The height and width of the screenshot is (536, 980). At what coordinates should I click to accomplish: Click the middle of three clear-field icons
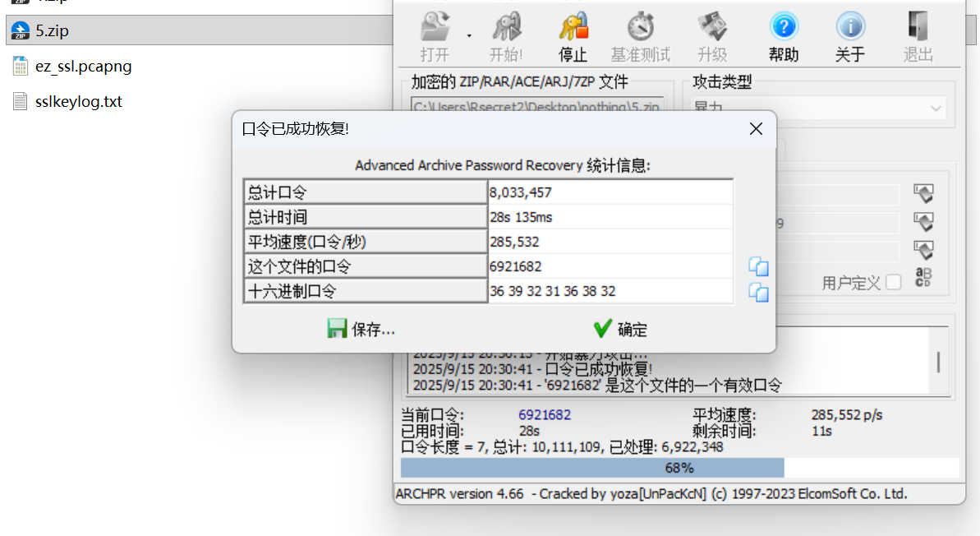coord(923,221)
